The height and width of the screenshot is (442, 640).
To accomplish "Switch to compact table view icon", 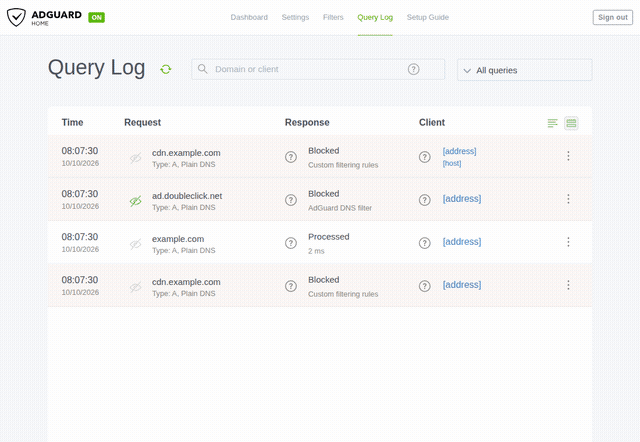I will (553, 123).
